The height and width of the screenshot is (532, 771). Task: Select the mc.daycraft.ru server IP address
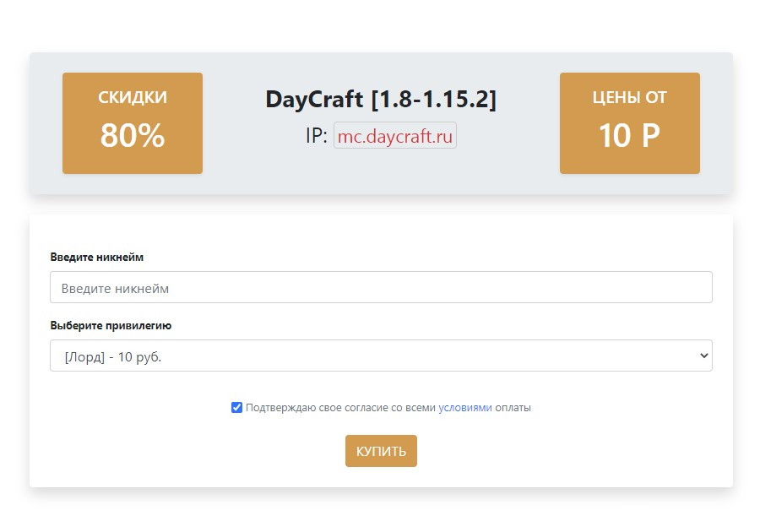tap(395, 136)
